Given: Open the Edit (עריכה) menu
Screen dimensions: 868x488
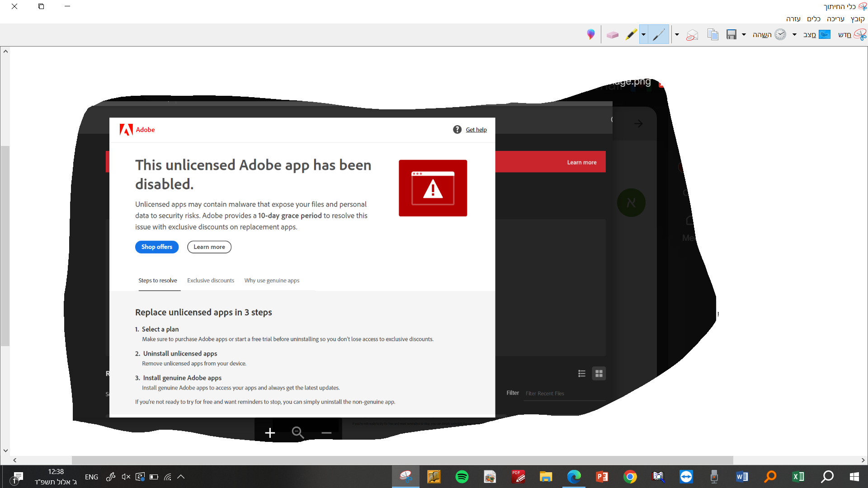Looking at the screenshot, I should [835, 19].
